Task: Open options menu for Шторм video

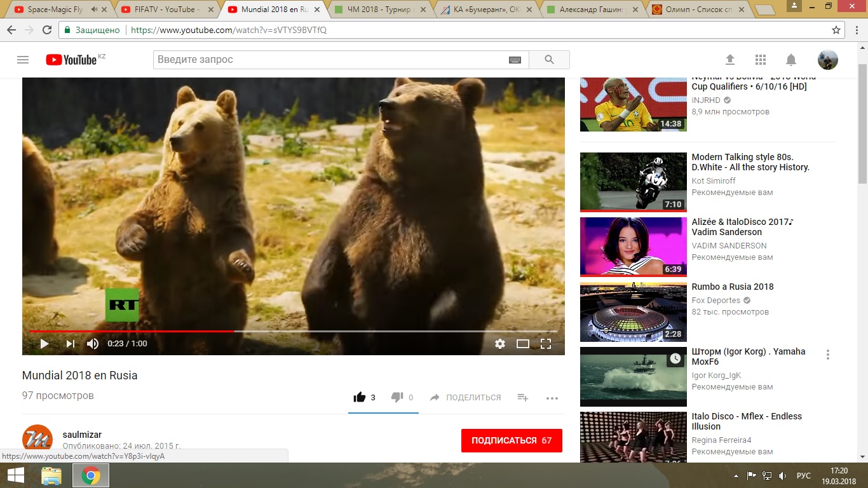Action: (827, 355)
